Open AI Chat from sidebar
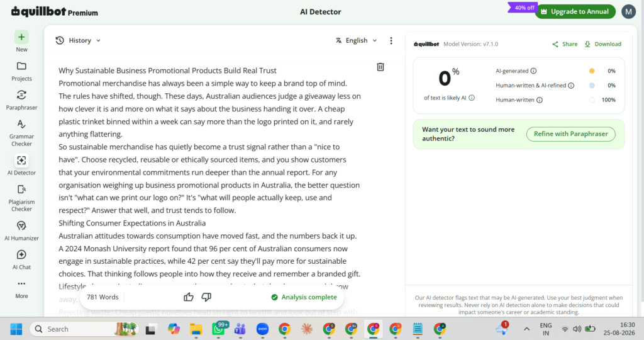Image resolution: width=644 pixels, height=340 pixels. (21, 254)
